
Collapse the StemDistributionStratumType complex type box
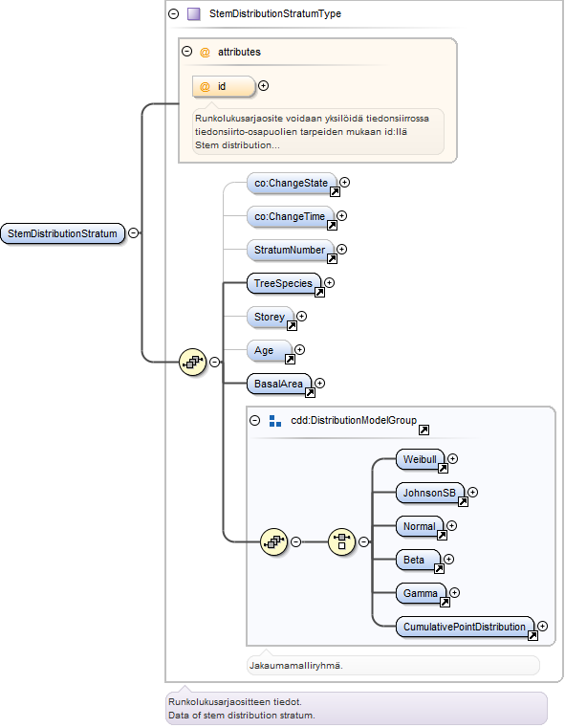(x=173, y=14)
